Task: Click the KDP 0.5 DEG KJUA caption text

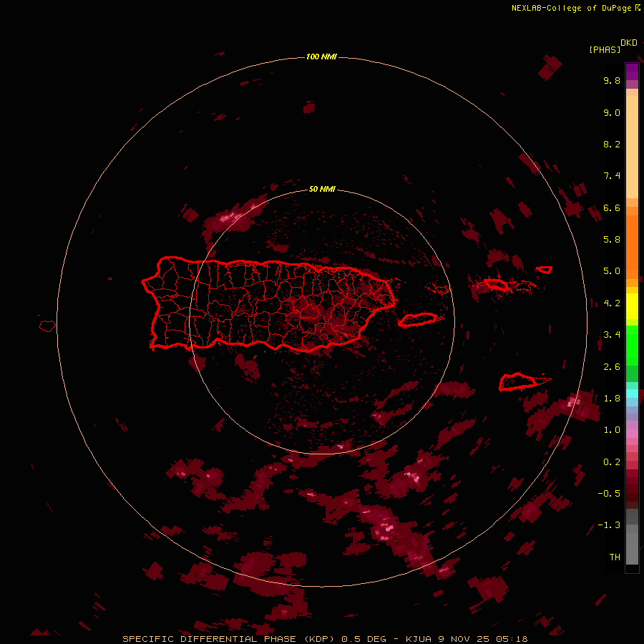Action: click(x=325, y=639)
